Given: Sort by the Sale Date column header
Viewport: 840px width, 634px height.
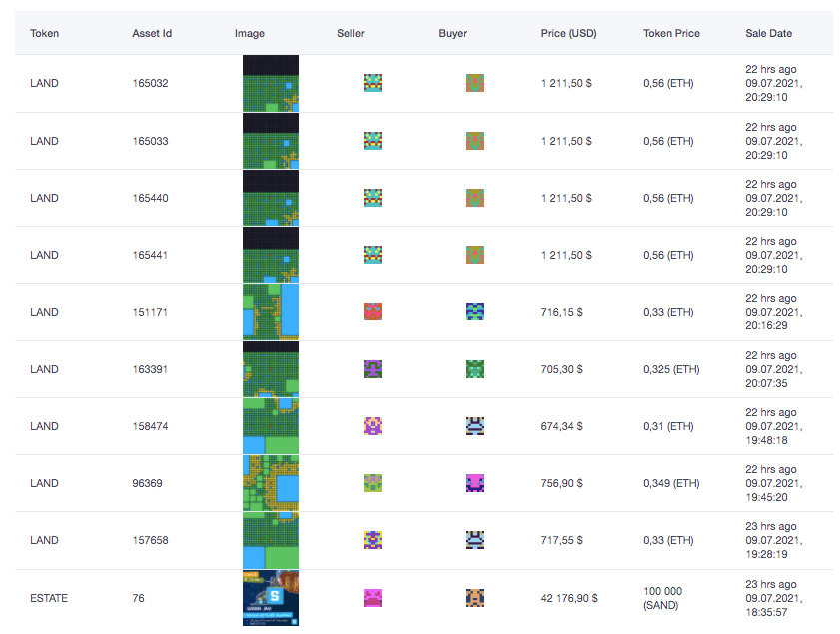Looking at the screenshot, I should coord(768,33).
